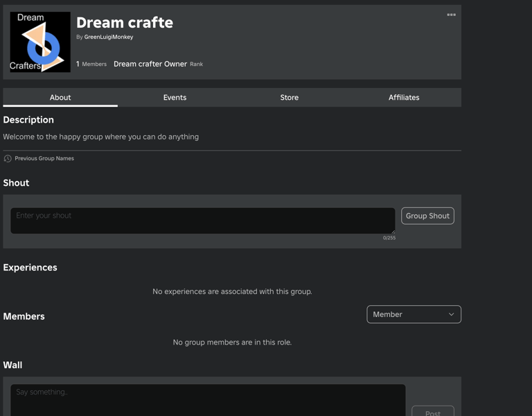Switch to the About tab
Image resolution: width=532 pixels, height=416 pixels.
tap(60, 98)
